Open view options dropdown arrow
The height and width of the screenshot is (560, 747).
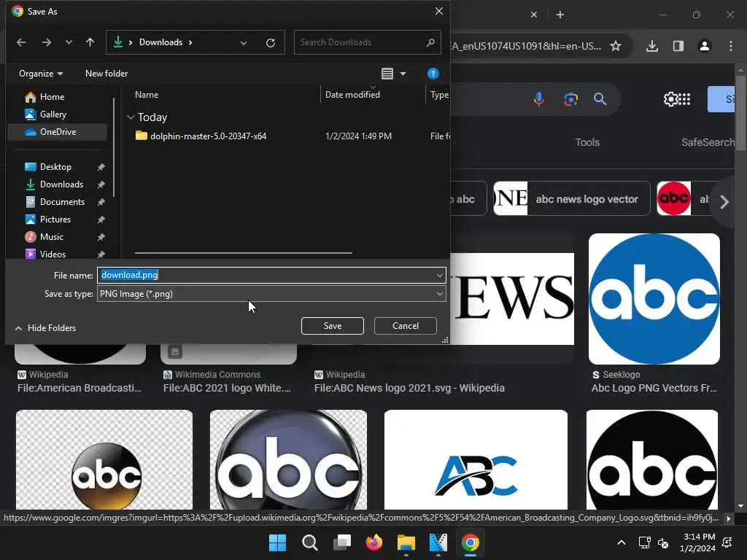coord(403,74)
